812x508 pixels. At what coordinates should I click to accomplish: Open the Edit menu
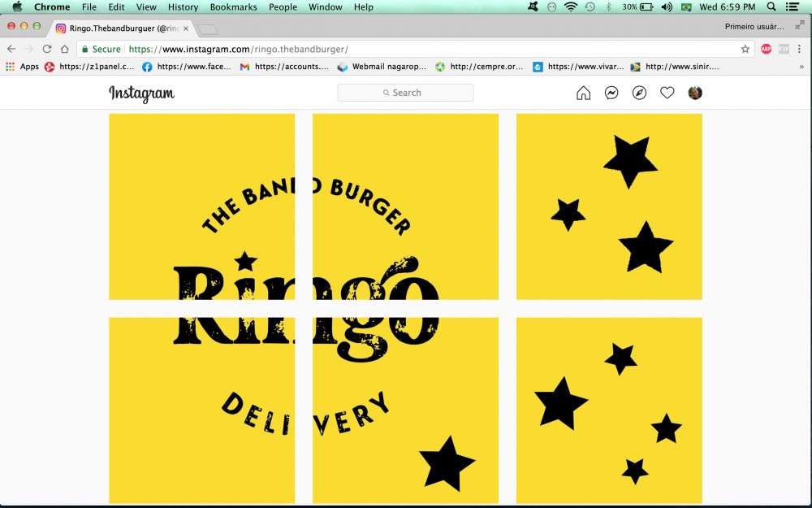pos(116,7)
